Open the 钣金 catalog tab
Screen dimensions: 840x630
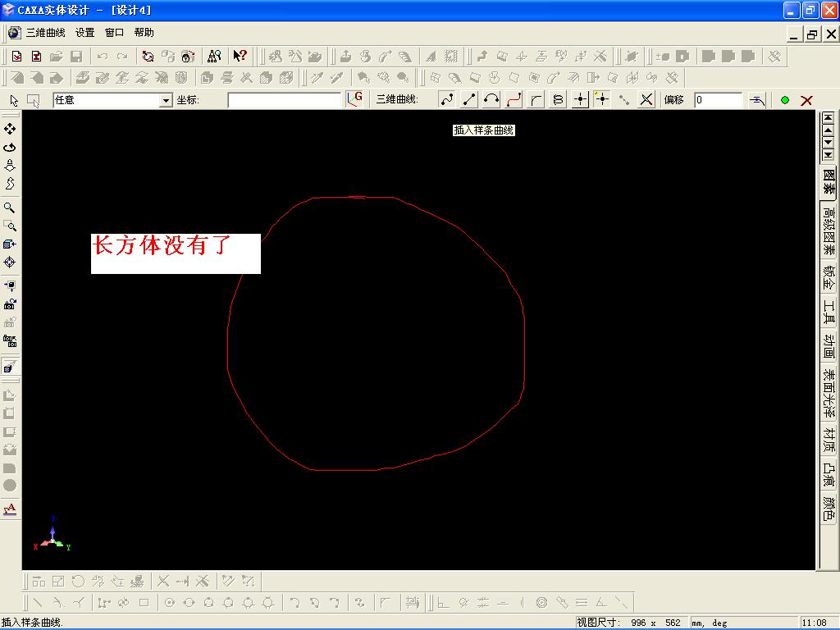coord(829,277)
